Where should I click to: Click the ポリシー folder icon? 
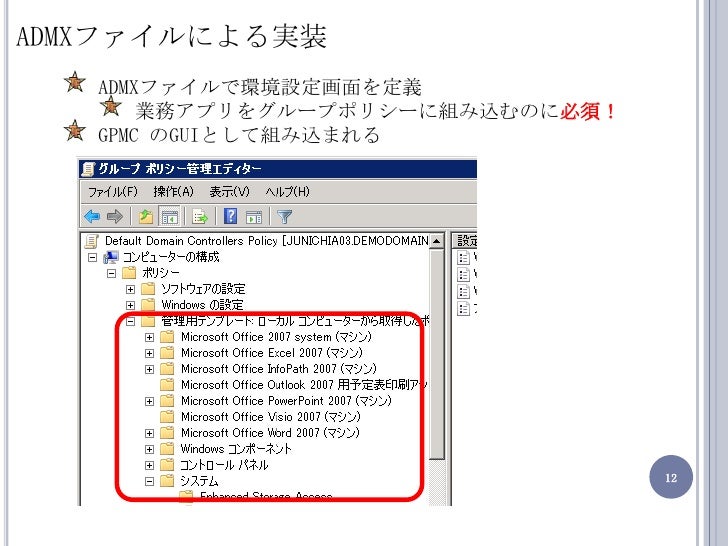tap(129, 273)
